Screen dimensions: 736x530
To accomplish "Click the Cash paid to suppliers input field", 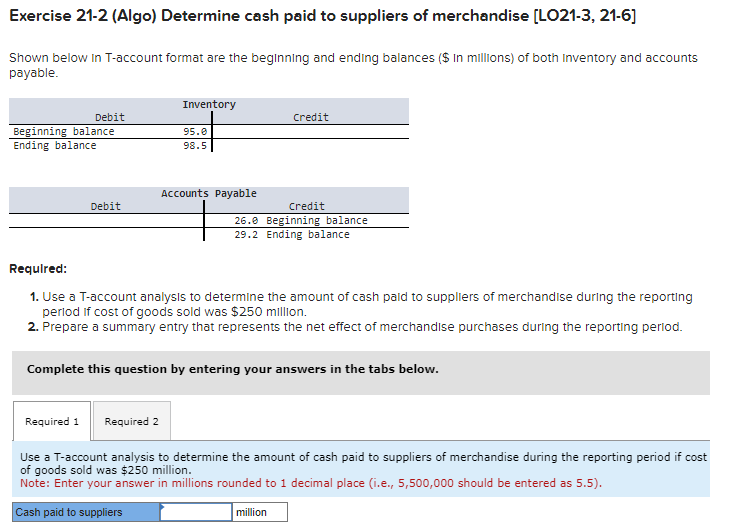I will [x=196, y=512].
